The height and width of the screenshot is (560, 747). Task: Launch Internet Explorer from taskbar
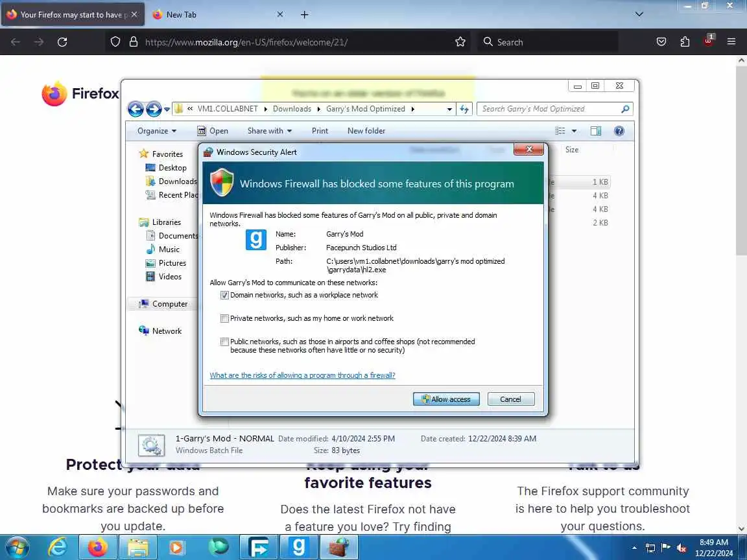(x=58, y=548)
